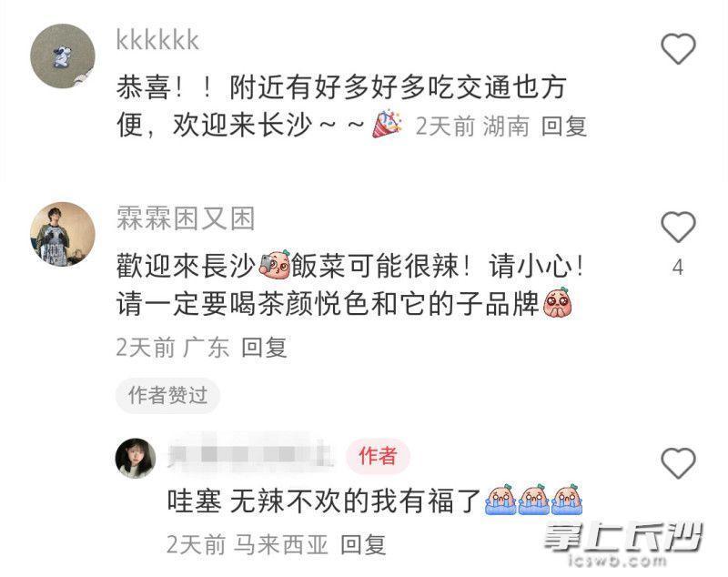Click the last crying sticker emoji

[x=566, y=500]
